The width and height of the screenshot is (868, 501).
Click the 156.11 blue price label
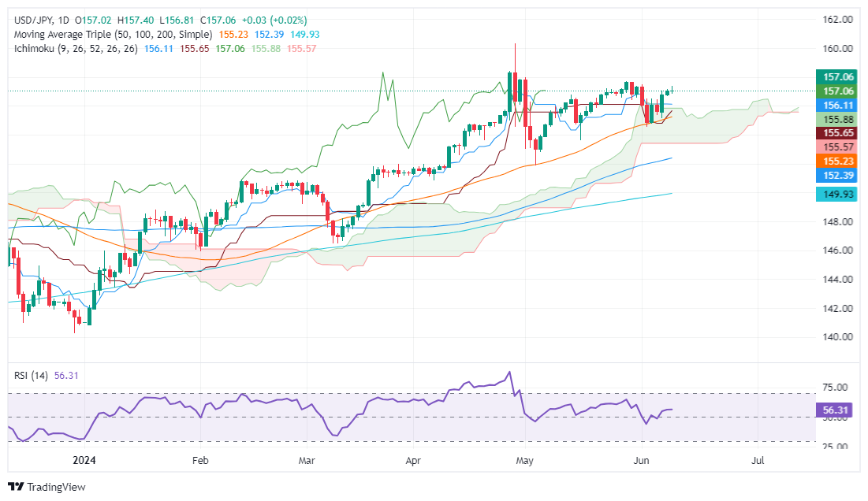tap(836, 105)
